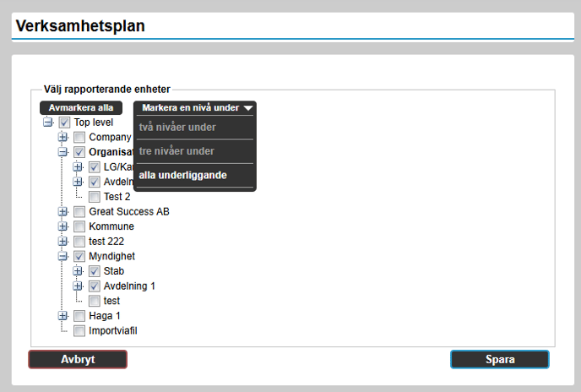Viewport: 581px width, 392px height.
Task: Select alla underliggande menu option
Action: click(x=195, y=176)
